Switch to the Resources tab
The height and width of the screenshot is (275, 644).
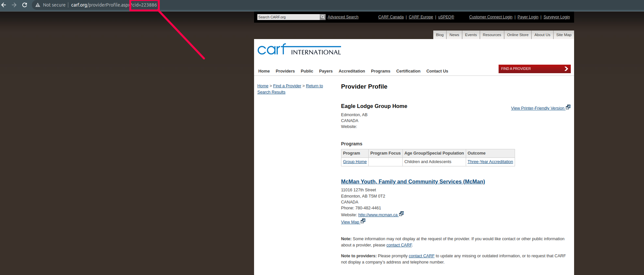[492, 35]
